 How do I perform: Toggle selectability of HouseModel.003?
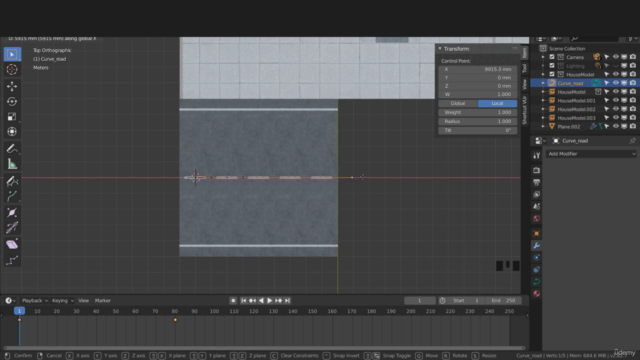pos(607,118)
